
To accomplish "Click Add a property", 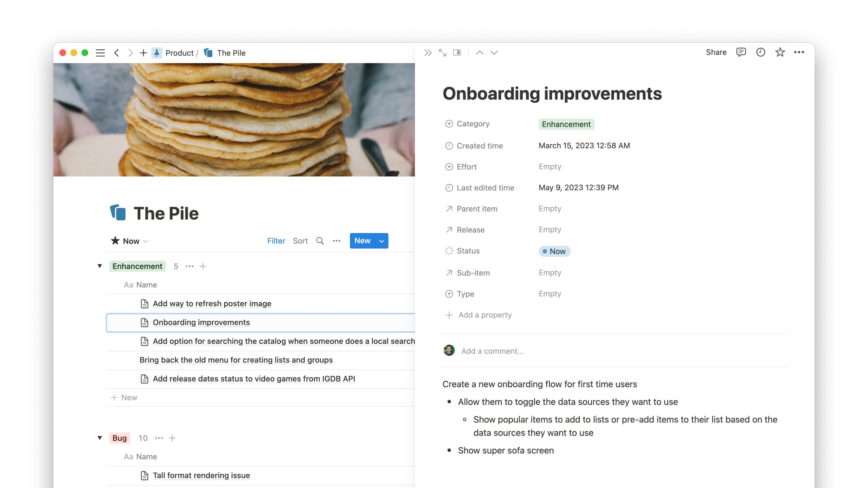I will [x=485, y=315].
